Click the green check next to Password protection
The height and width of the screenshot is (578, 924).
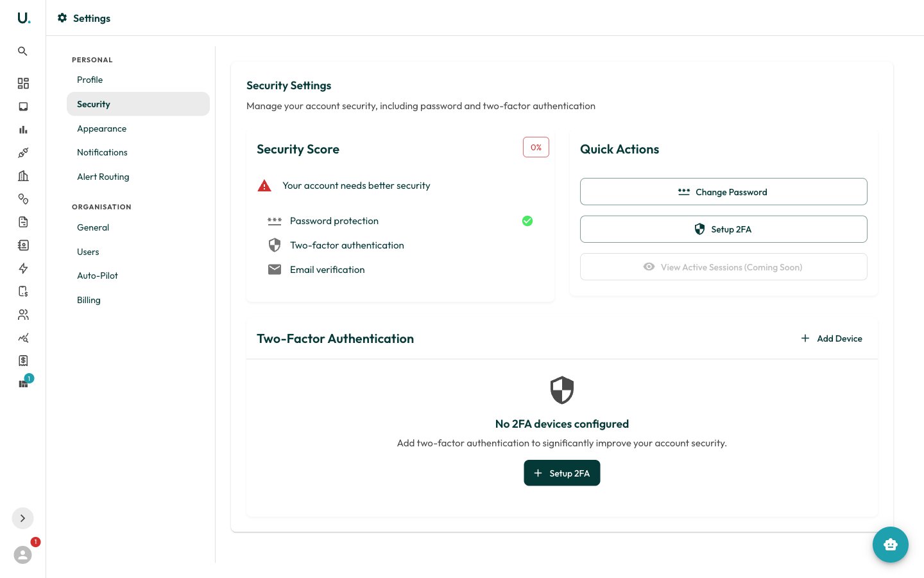pyautogui.click(x=527, y=221)
